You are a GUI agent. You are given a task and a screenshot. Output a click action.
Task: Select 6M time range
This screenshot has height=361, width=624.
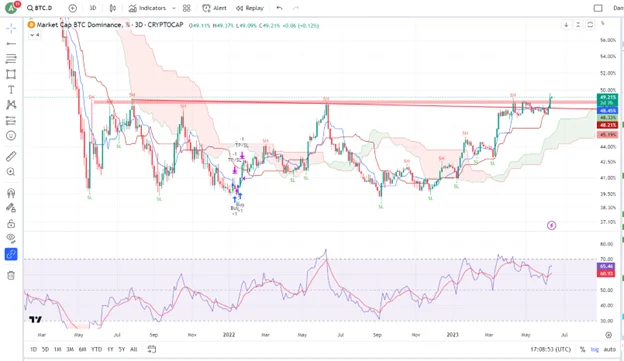tap(82, 349)
